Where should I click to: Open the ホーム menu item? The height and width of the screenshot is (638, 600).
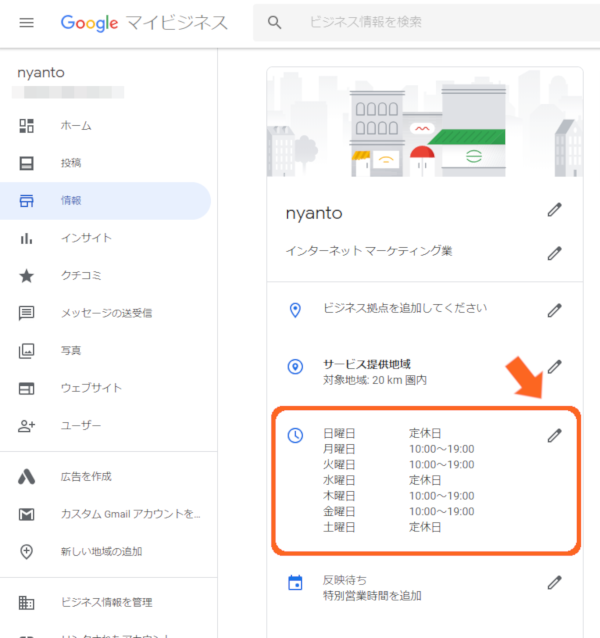(105, 126)
